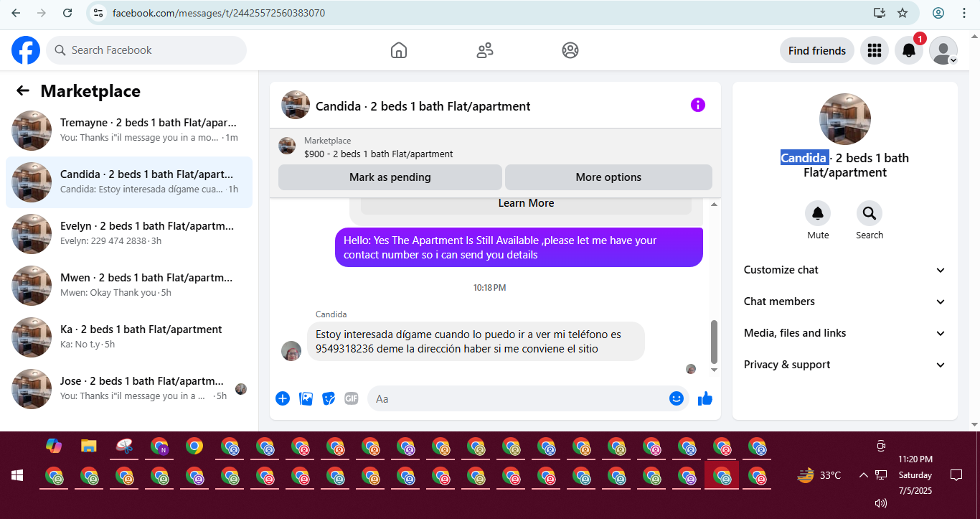Expand Privacy & support section
Screen dimensions: 980x519
click(x=845, y=365)
